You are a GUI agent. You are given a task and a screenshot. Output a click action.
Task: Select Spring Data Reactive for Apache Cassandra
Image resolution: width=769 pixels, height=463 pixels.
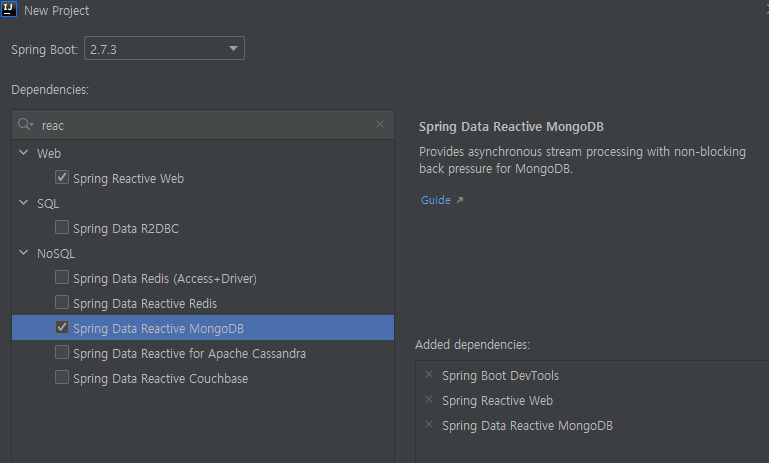189,353
